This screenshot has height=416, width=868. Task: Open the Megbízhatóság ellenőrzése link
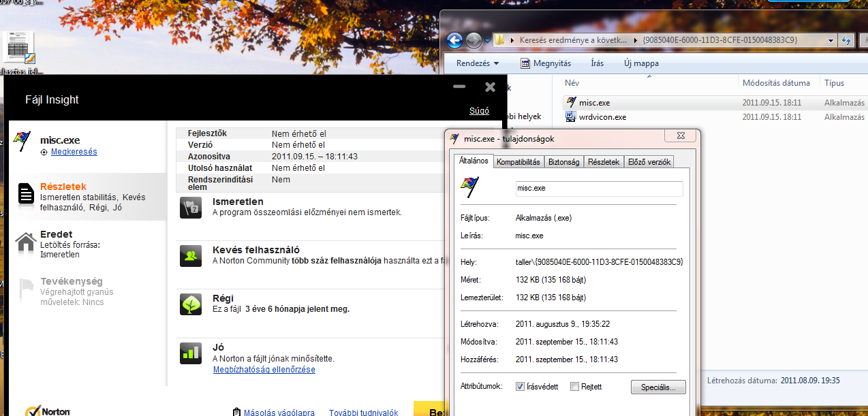[264, 370]
